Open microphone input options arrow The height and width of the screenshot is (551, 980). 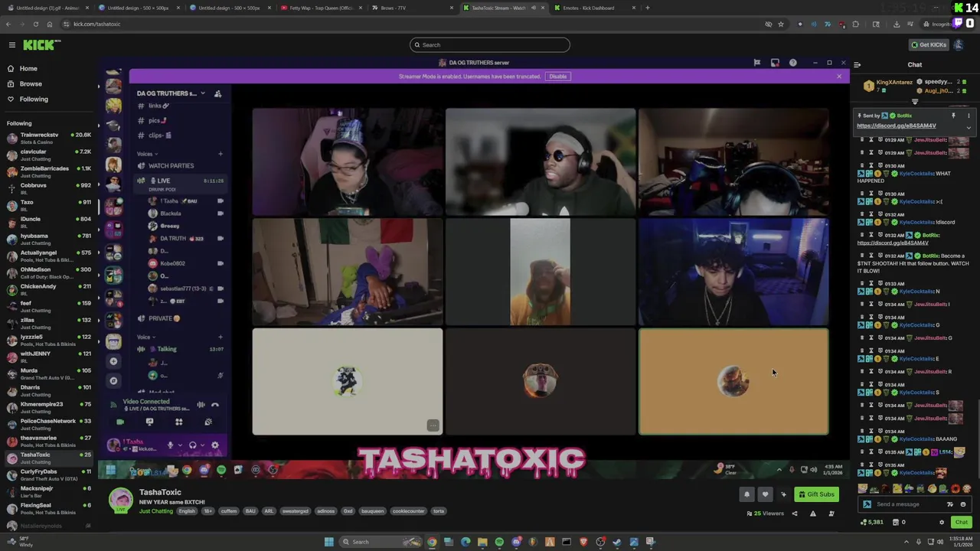pyautogui.click(x=181, y=445)
